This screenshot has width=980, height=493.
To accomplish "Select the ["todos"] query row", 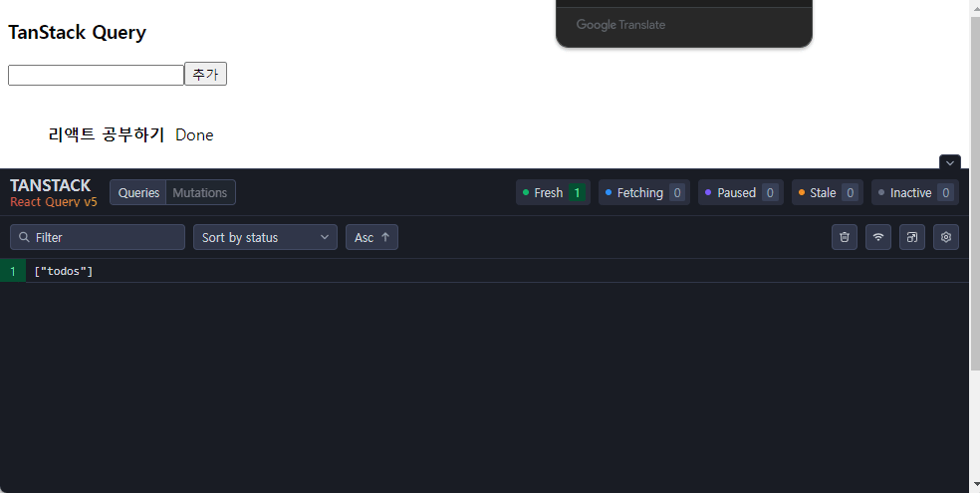I will click(484, 271).
